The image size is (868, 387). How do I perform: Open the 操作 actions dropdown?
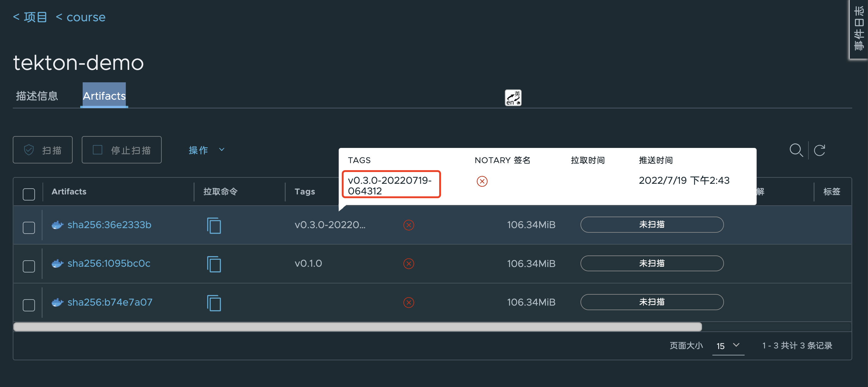coord(207,150)
